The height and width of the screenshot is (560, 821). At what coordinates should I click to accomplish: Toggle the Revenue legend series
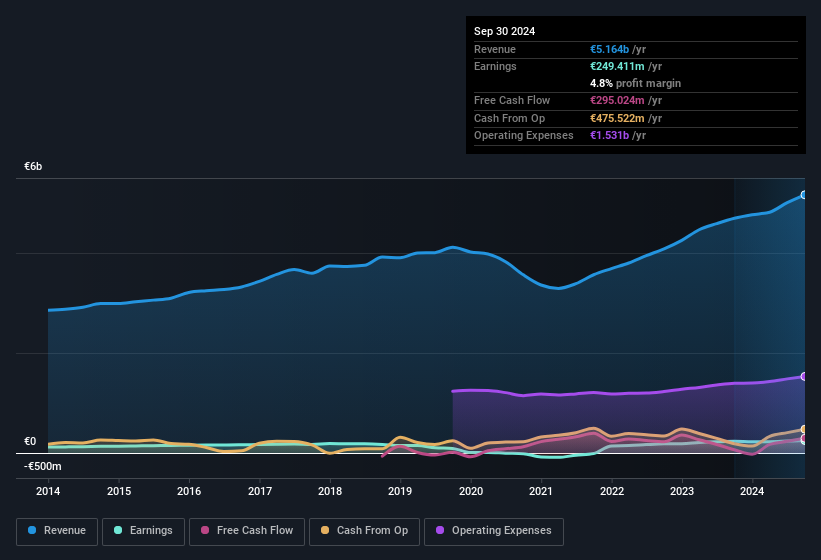point(57,531)
